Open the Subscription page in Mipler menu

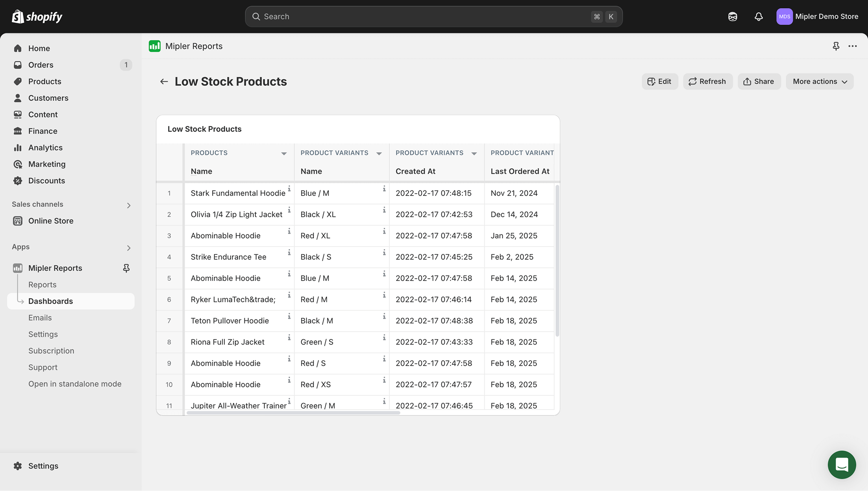[51, 350]
